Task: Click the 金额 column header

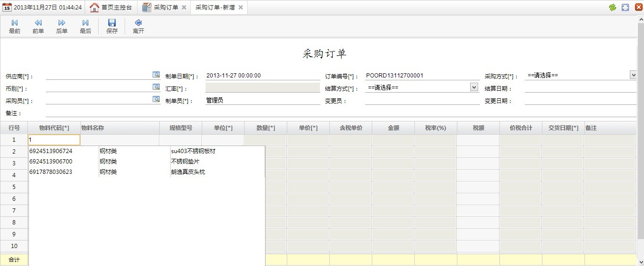Action: tap(393, 128)
